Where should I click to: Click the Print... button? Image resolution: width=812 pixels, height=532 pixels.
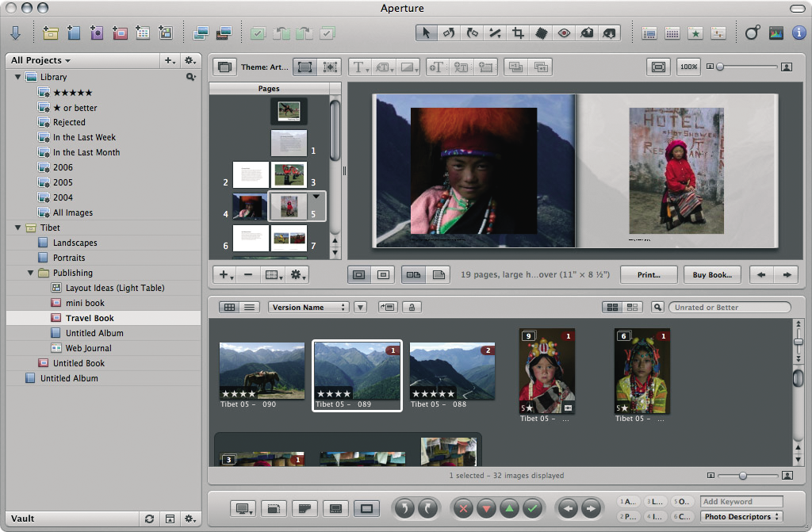point(649,274)
